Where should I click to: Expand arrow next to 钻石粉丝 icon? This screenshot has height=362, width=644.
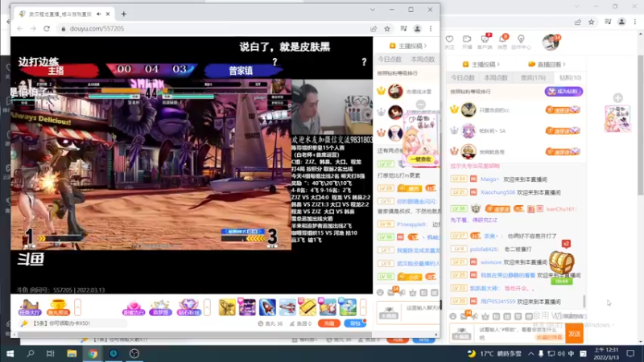click(x=207, y=307)
